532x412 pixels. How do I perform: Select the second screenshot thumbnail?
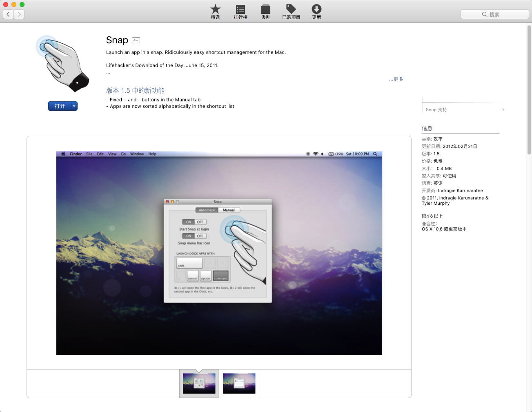click(x=239, y=383)
